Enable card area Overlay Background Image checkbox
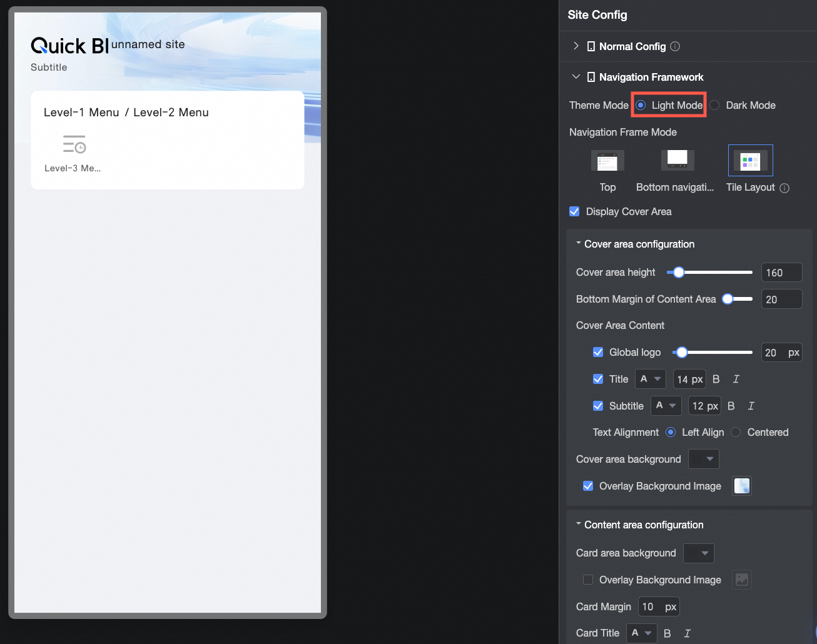The height and width of the screenshot is (644, 817). tap(588, 580)
